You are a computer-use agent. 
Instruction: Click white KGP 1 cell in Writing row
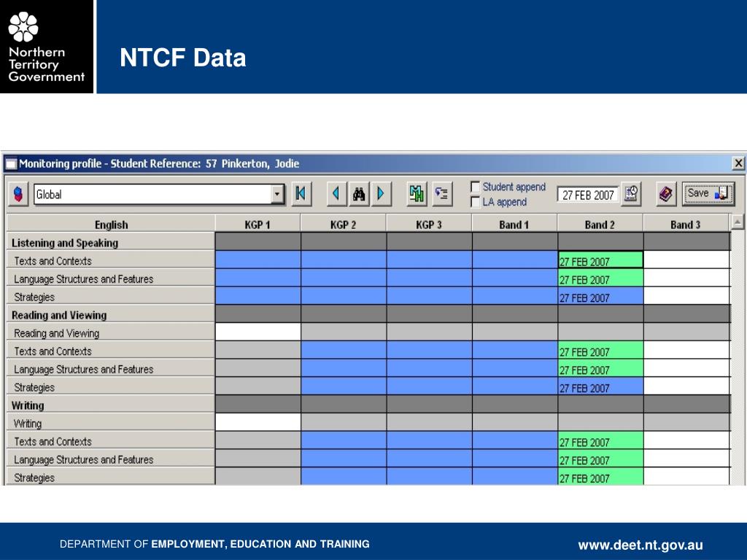tap(258, 422)
